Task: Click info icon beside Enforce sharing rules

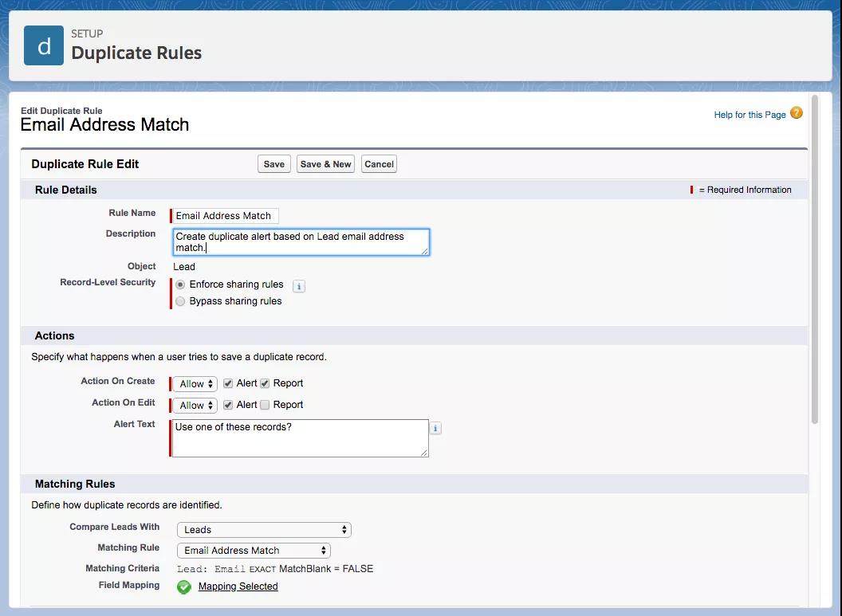Action: tap(299, 286)
